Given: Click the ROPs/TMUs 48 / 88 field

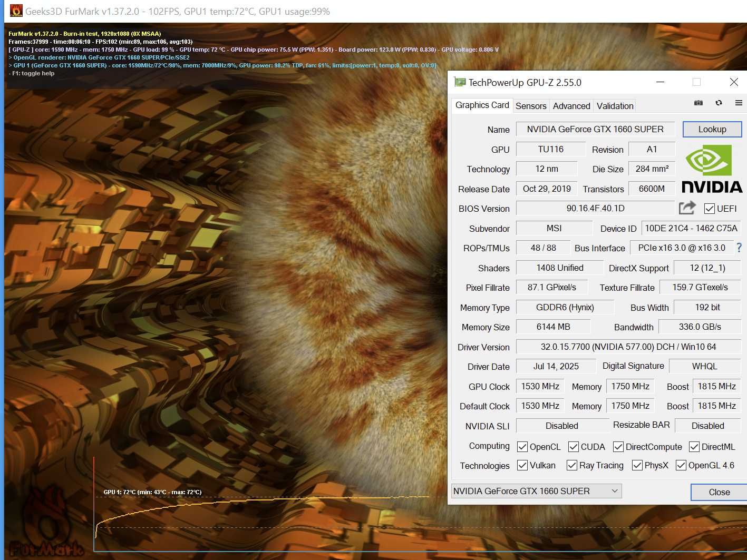Looking at the screenshot, I should tap(543, 248).
